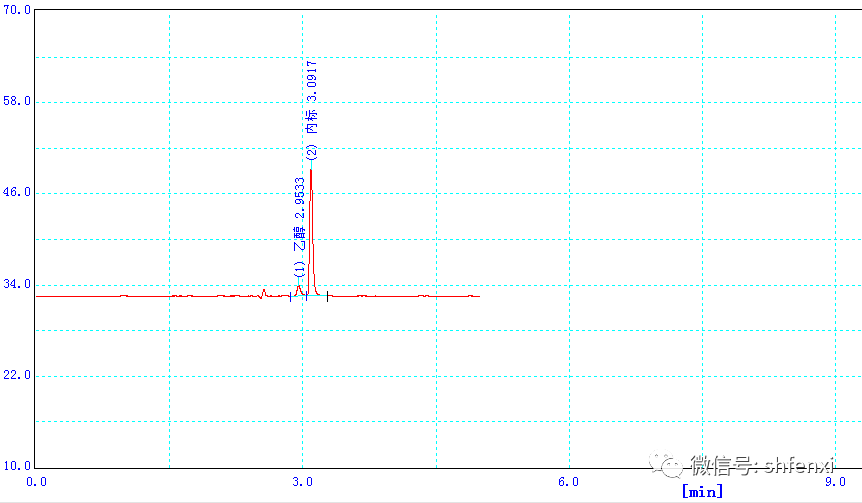Click the 22.0 label on the y-axis
This screenshot has height=503, width=862.
pos(17,375)
